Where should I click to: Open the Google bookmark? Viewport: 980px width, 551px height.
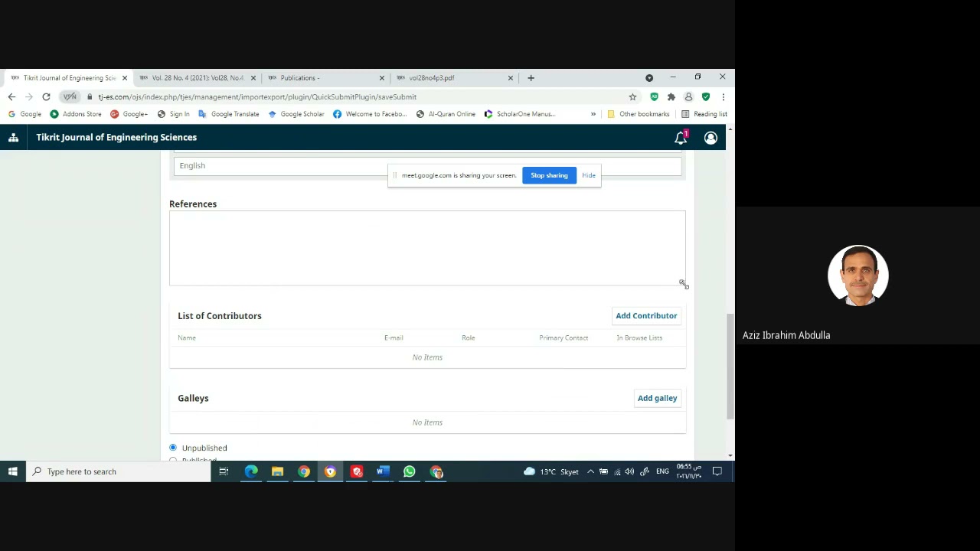click(24, 114)
